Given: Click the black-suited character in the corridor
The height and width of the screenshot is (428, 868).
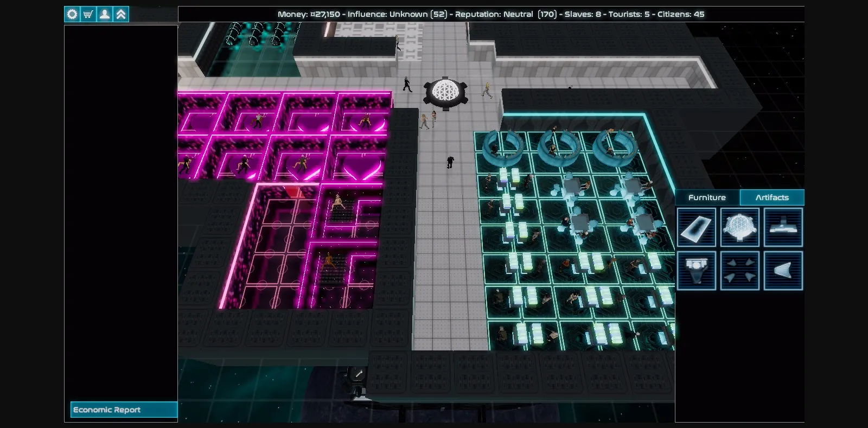Looking at the screenshot, I should [450, 162].
